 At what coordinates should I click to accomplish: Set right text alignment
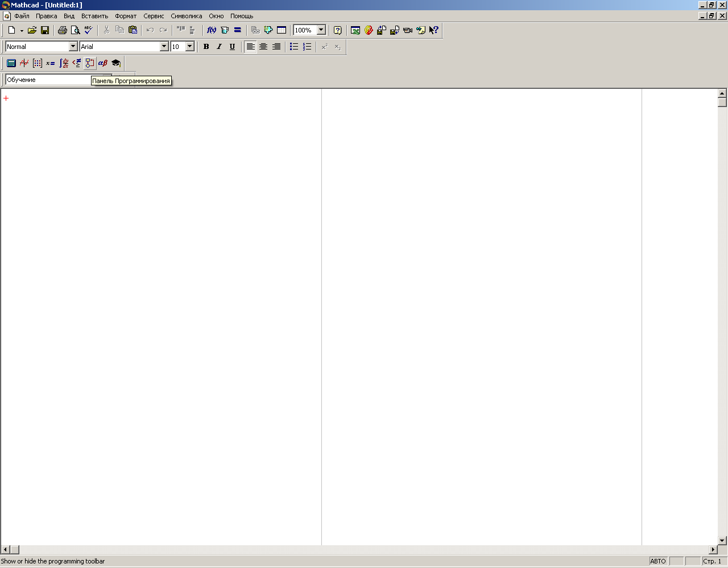tap(276, 47)
